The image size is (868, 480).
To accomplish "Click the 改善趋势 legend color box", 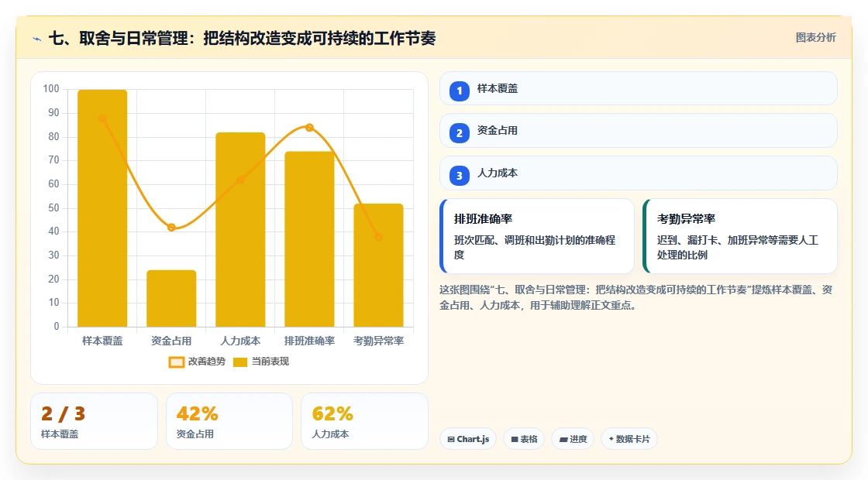I will click(176, 362).
